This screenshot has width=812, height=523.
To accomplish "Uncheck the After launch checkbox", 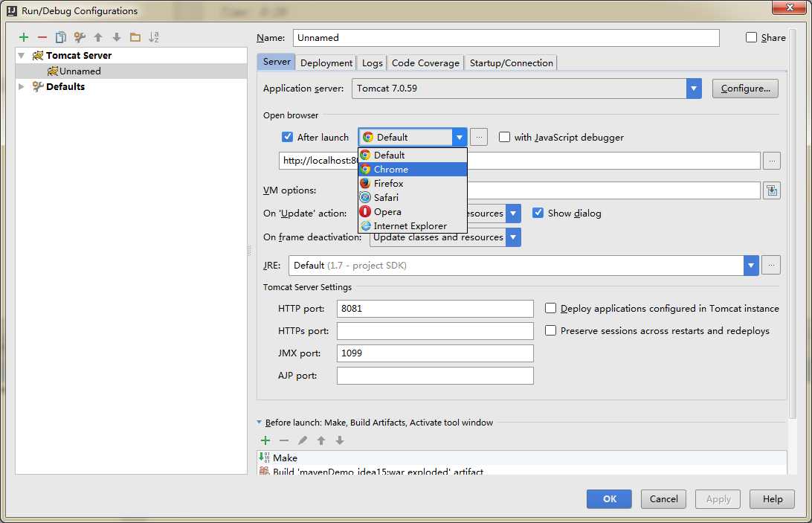I will pos(287,137).
